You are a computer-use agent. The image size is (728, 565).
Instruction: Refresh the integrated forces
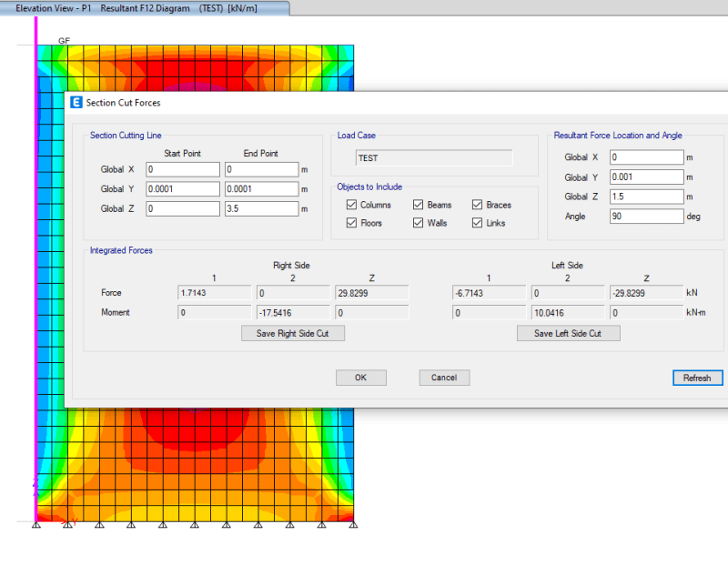point(697,378)
